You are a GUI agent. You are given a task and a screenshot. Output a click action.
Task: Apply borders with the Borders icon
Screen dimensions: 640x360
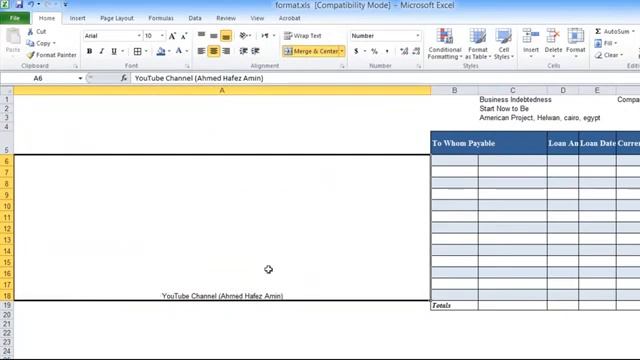tap(138, 51)
